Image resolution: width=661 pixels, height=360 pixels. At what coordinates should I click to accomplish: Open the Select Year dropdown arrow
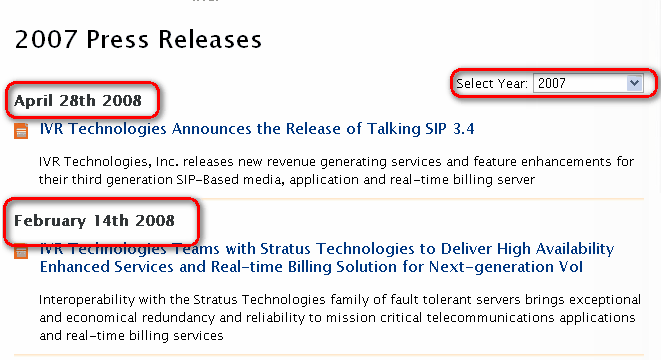[634, 83]
